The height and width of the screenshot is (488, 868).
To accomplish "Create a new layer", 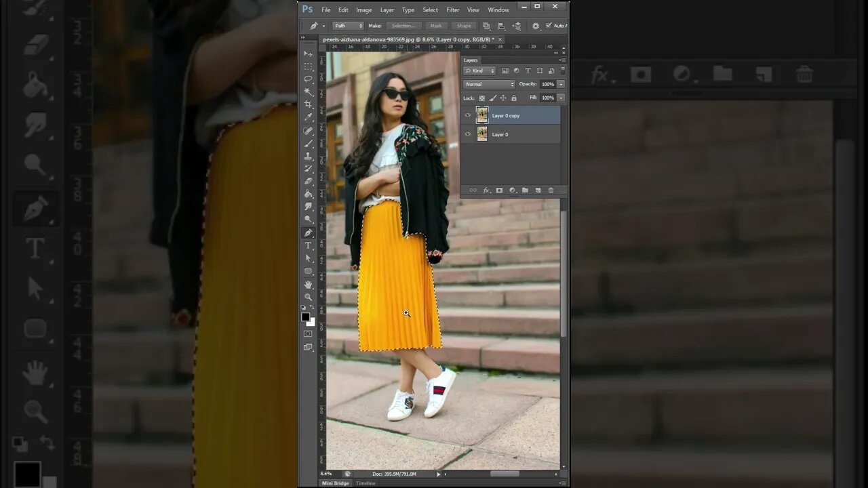I will [538, 190].
